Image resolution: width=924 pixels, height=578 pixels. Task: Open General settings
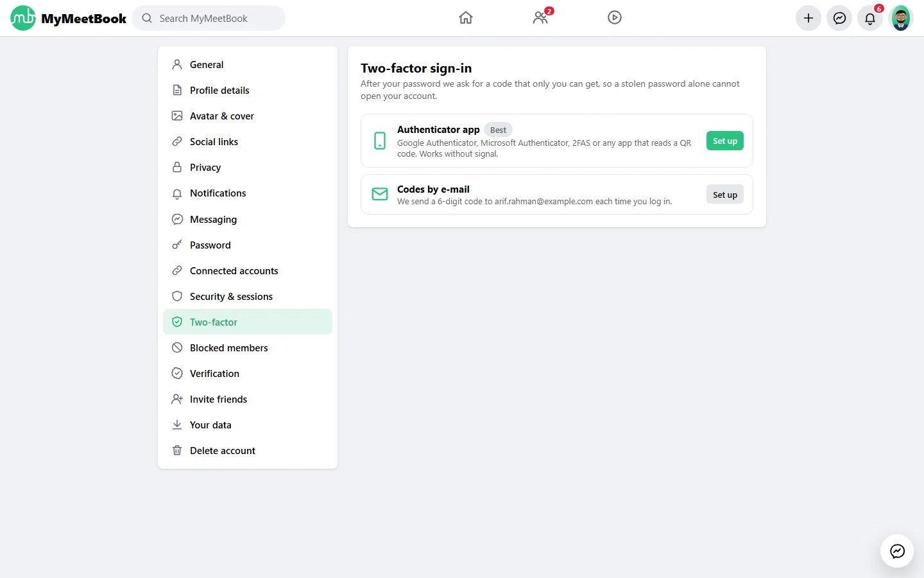pyautogui.click(x=248, y=65)
